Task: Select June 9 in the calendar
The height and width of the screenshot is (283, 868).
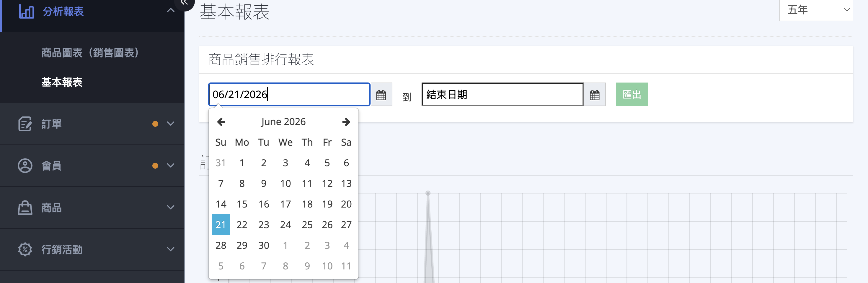Action: point(263,183)
